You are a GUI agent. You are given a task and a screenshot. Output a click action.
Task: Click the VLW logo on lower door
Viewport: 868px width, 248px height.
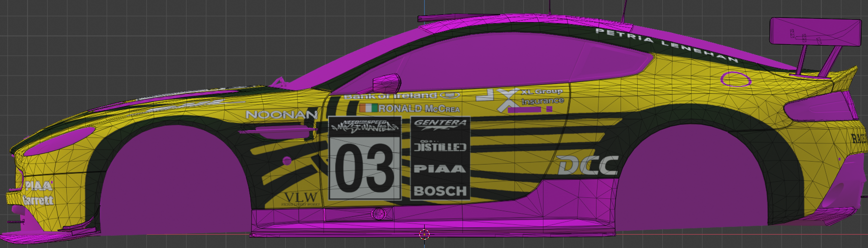301,199
